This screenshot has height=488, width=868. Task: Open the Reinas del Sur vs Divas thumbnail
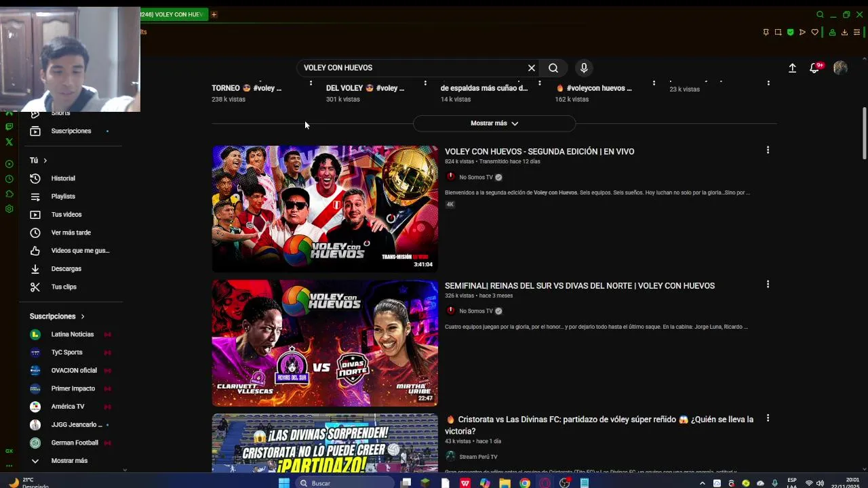(325, 343)
